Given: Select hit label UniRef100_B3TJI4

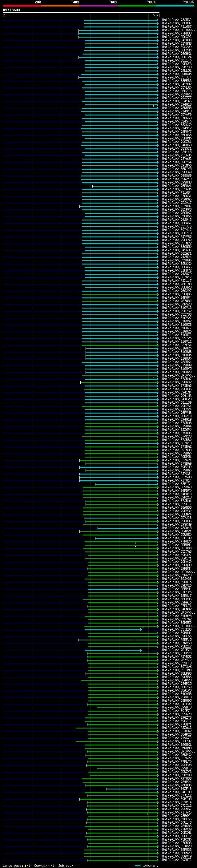Looking at the screenshot, I should coord(177,78).
